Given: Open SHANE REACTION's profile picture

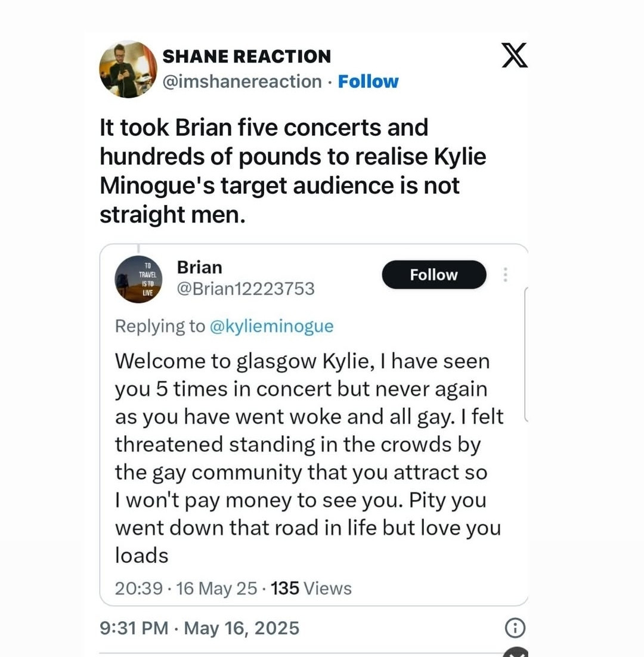Looking at the screenshot, I should [128, 69].
